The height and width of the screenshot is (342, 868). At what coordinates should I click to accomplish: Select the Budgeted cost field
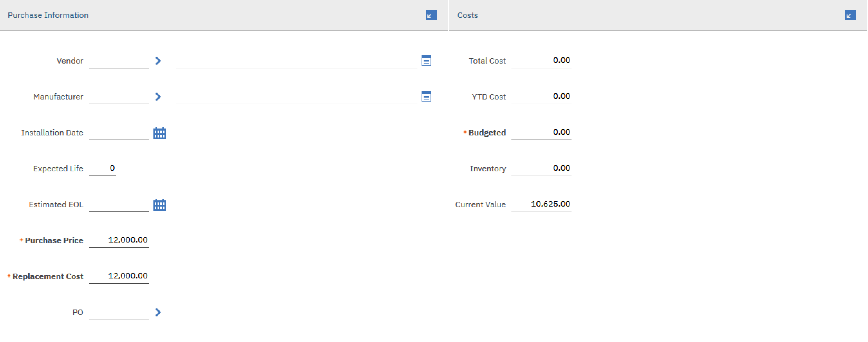541,132
